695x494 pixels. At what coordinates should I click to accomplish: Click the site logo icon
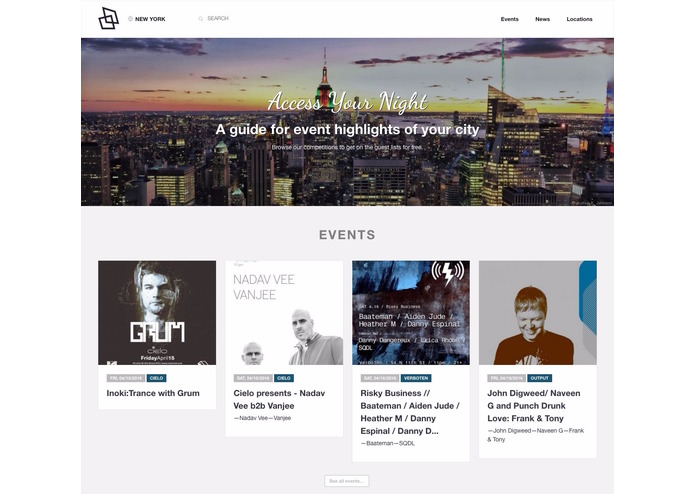point(109,19)
